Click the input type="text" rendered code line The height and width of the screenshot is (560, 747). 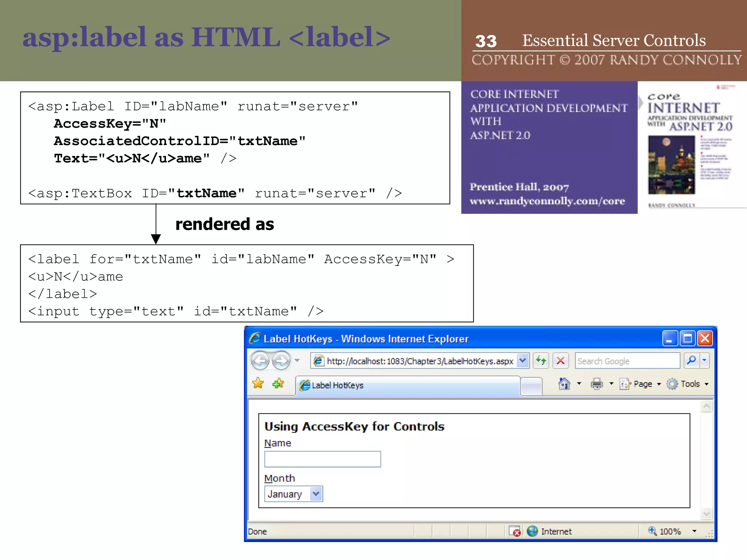176,311
